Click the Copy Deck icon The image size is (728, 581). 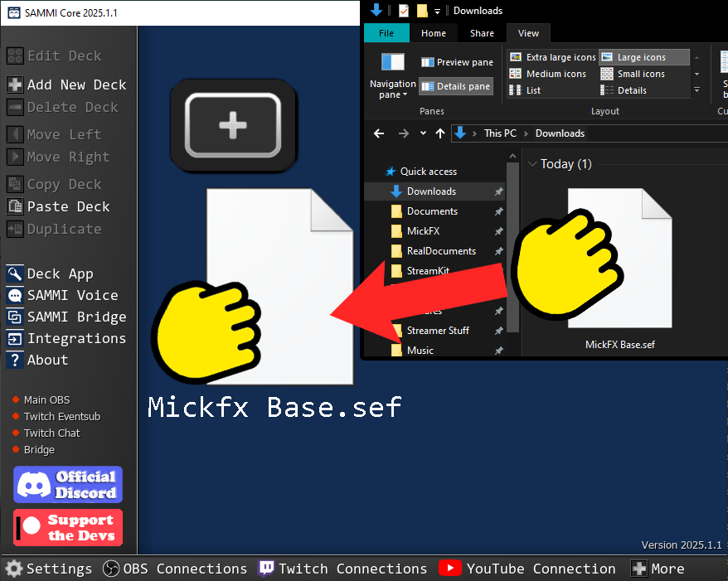[15, 184]
